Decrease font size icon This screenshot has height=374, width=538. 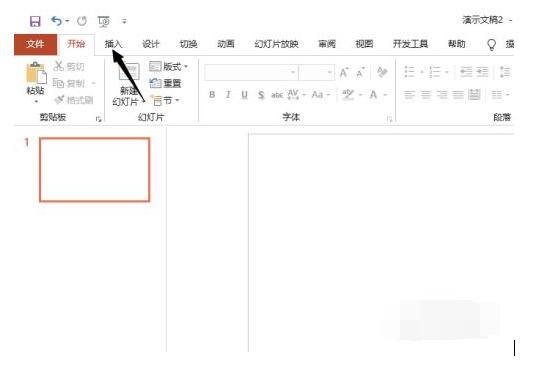pos(360,73)
